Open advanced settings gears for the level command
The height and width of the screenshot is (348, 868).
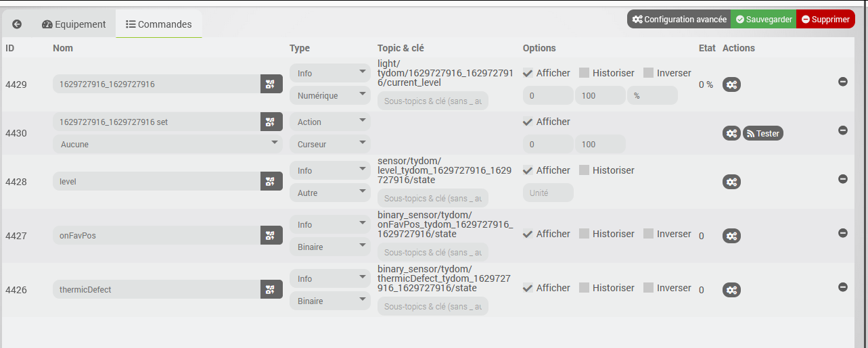click(731, 182)
